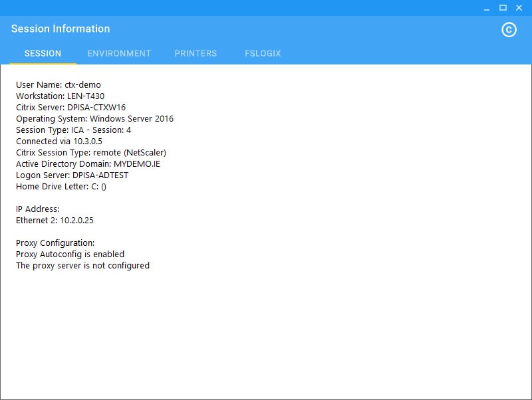Switch to the PRINTERS tab
This screenshot has height=400, width=532.
(196, 54)
